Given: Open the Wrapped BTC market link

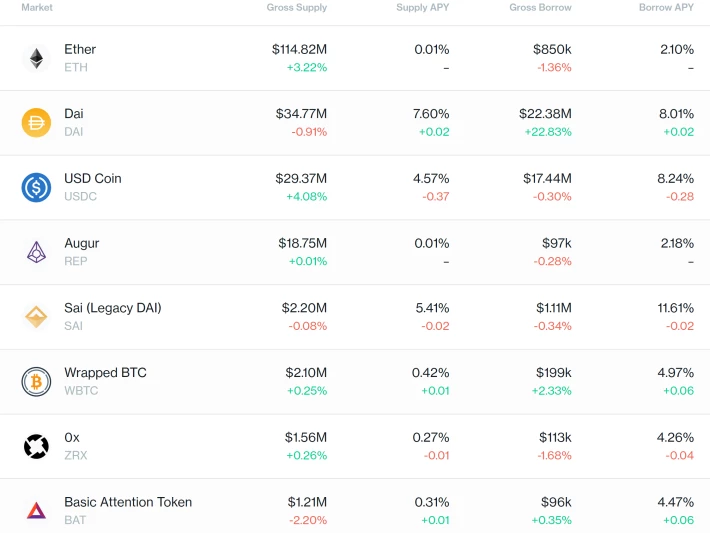Looking at the screenshot, I should pos(106,373).
